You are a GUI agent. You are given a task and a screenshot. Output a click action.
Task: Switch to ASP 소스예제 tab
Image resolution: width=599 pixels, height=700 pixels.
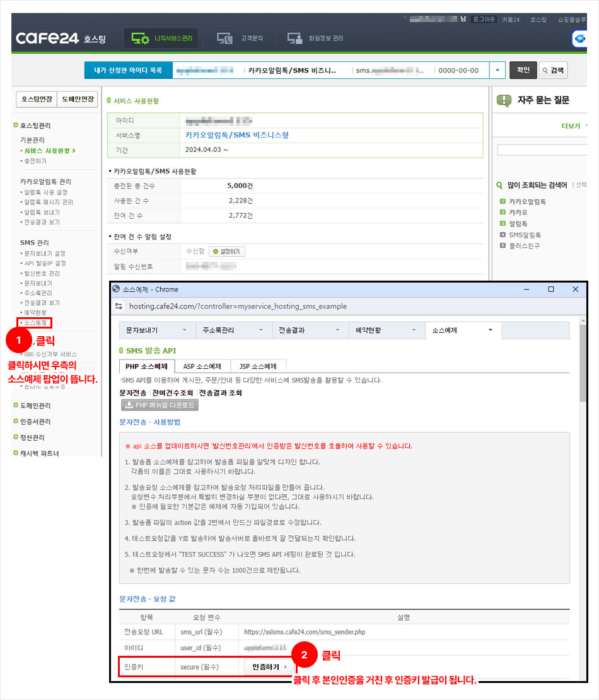point(202,366)
